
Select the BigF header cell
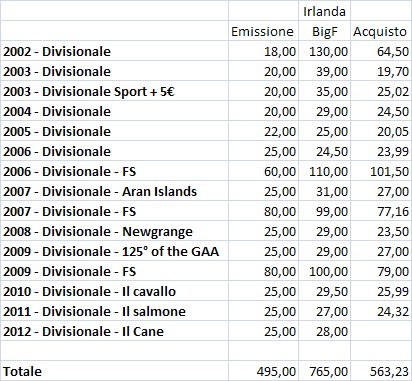pos(324,31)
